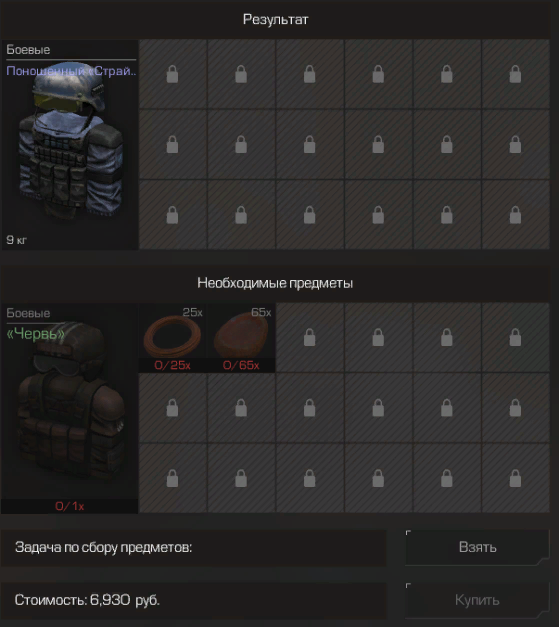Click the red 65x ingredient item
The height and width of the screenshot is (627, 559).
point(241,337)
